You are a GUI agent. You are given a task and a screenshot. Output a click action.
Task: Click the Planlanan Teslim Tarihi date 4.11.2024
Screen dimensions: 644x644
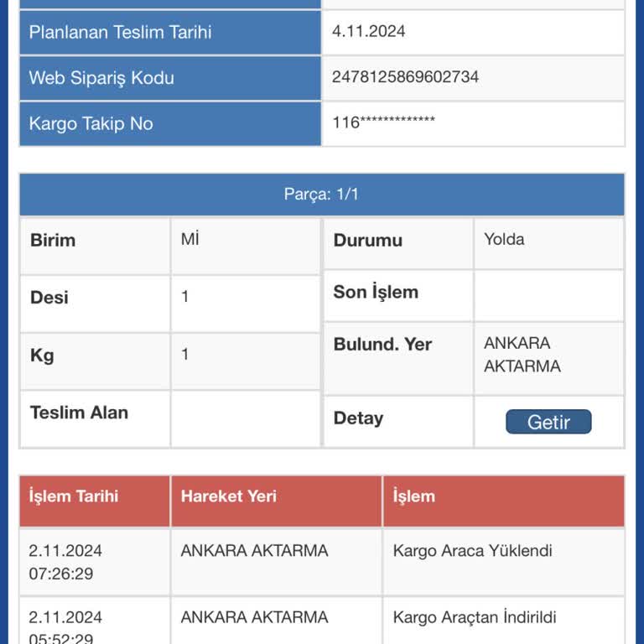point(368,31)
